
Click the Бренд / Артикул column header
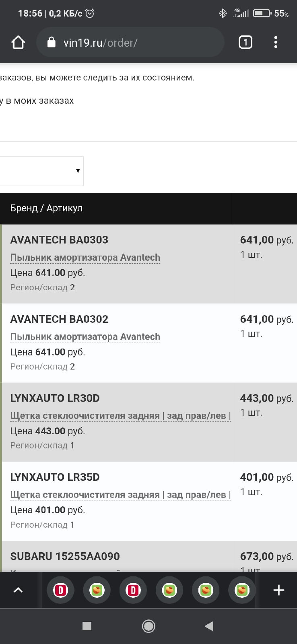coord(46,208)
